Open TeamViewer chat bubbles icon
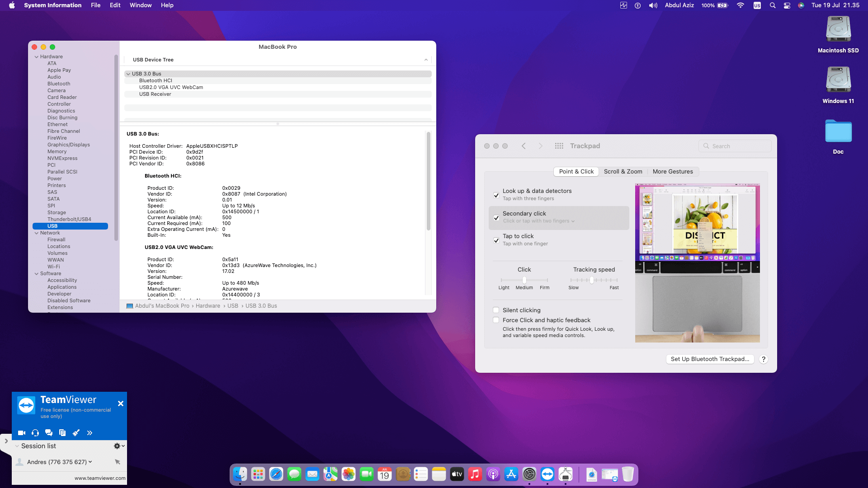Viewport: 868px width, 488px height. click(x=49, y=433)
